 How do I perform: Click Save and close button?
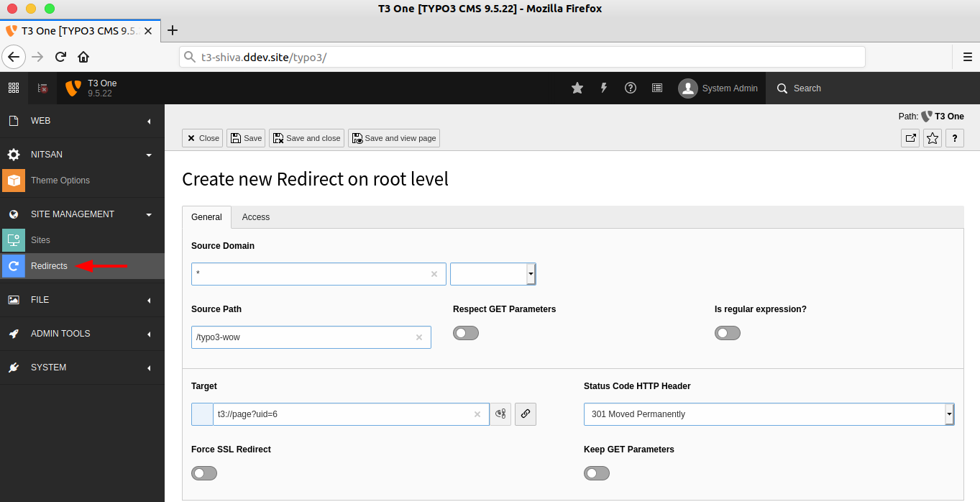[306, 137]
